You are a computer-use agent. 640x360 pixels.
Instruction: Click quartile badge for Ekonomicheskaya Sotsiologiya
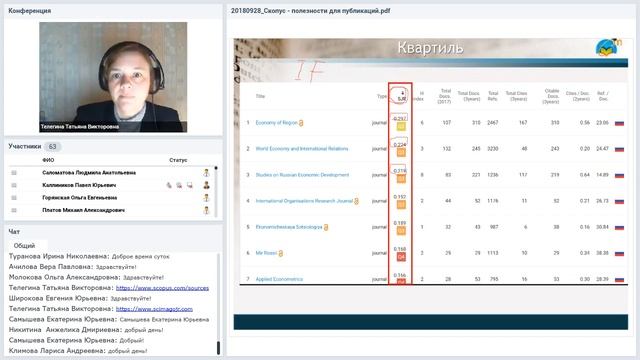pos(401,231)
